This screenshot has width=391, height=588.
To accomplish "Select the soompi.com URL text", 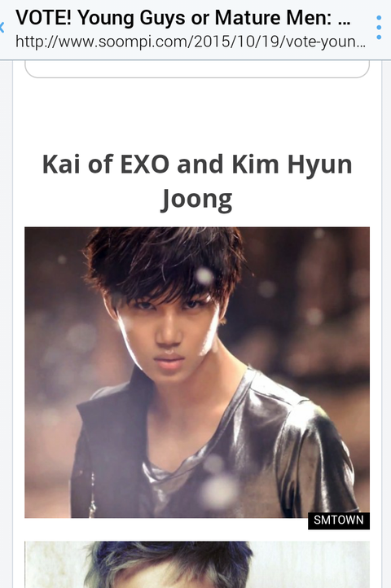I will coord(191,42).
